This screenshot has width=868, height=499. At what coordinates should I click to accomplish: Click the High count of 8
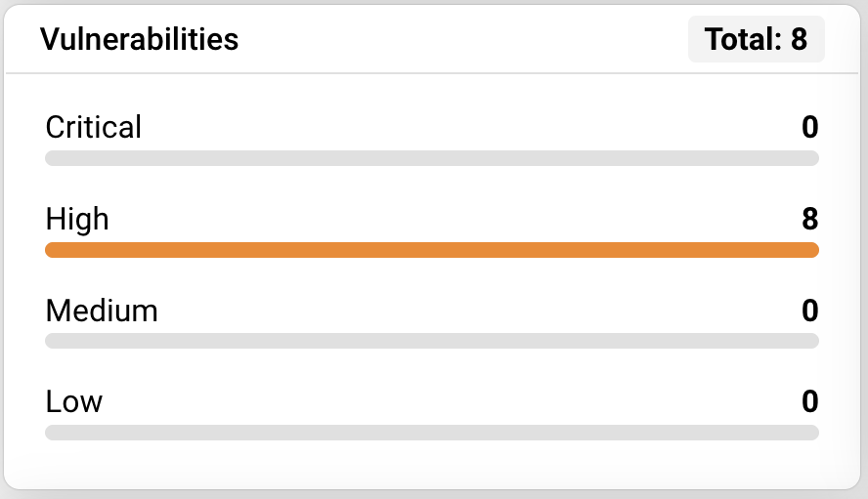coord(809,219)
